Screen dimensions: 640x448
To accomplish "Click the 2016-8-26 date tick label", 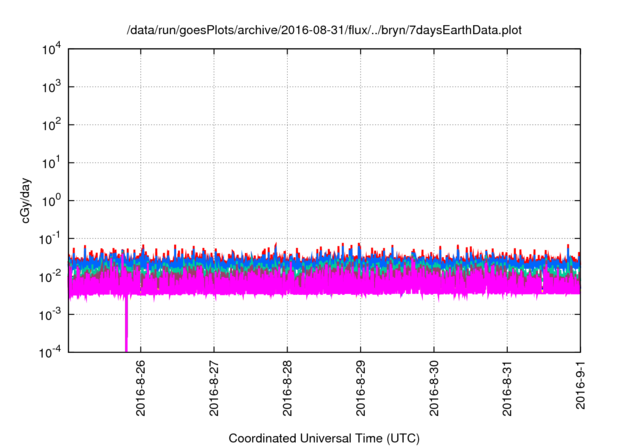I will tap(140, 388).
